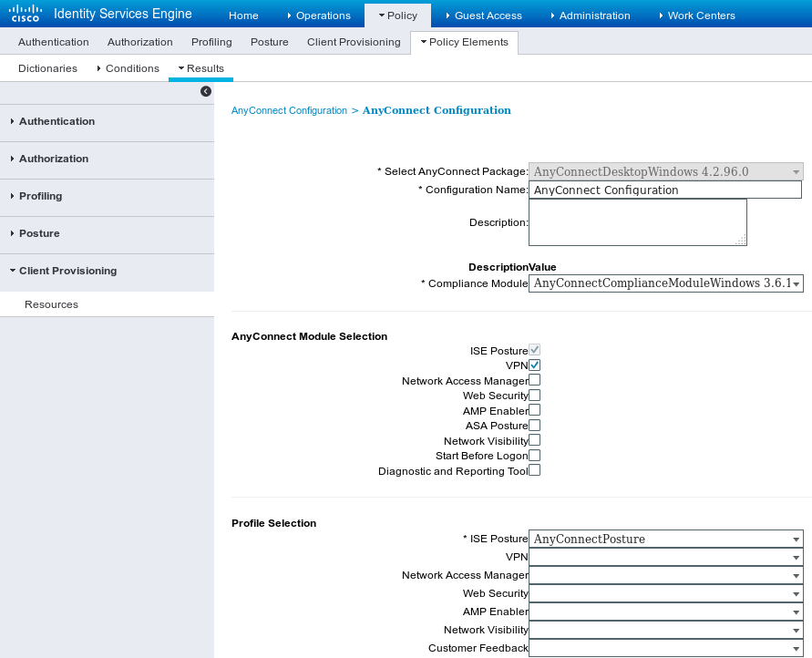Click the Profile Selection heading
This screenshot has width=812, height=658.
tap(273, 523)
